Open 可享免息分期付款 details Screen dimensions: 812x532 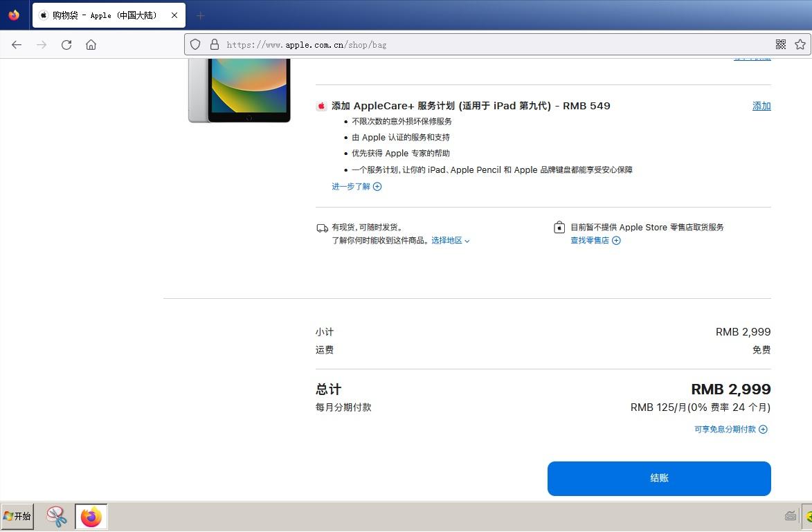(731, 430)
